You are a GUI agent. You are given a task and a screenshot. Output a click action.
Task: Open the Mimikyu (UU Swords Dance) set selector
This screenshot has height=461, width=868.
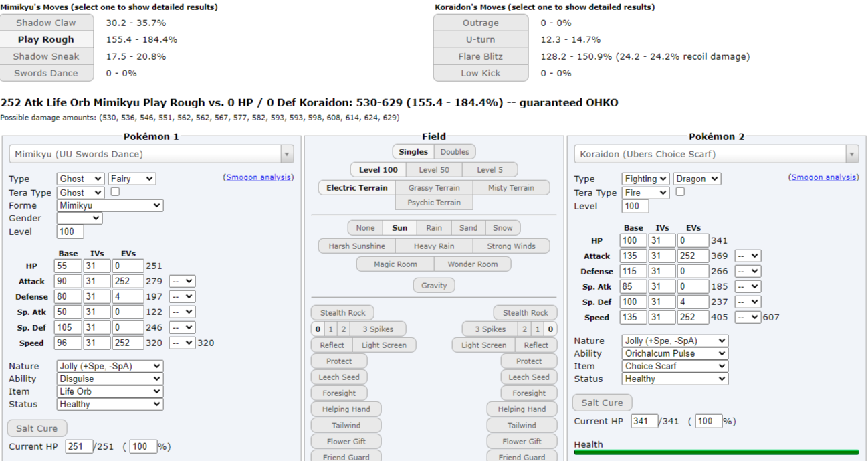tap(151, 154)
